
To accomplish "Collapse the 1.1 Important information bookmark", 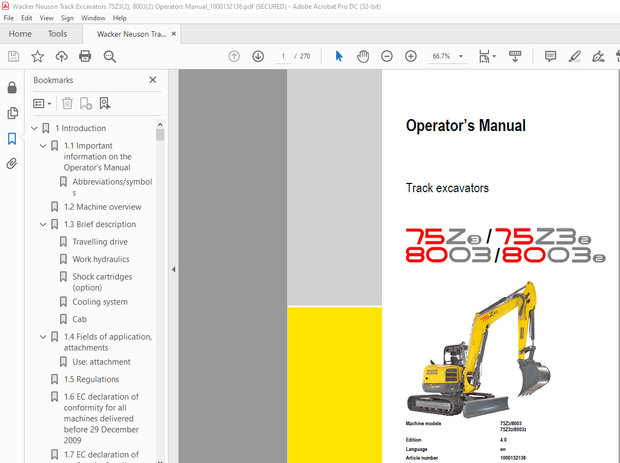I will point(43,146).
